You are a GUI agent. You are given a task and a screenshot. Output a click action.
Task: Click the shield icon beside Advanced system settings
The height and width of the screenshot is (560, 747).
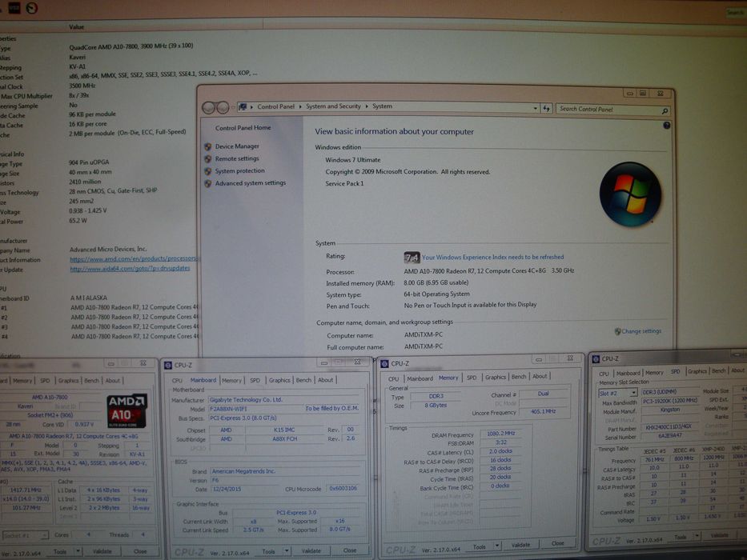click(207, 183)
